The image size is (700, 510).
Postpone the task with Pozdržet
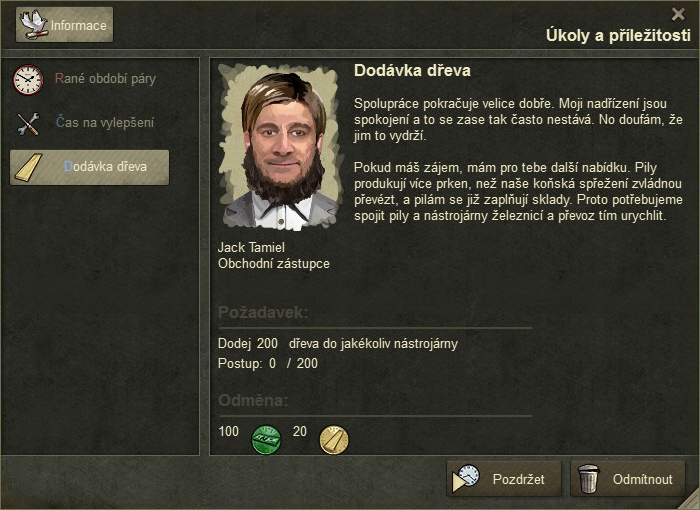pyautogui.click(x=504, y=479)
